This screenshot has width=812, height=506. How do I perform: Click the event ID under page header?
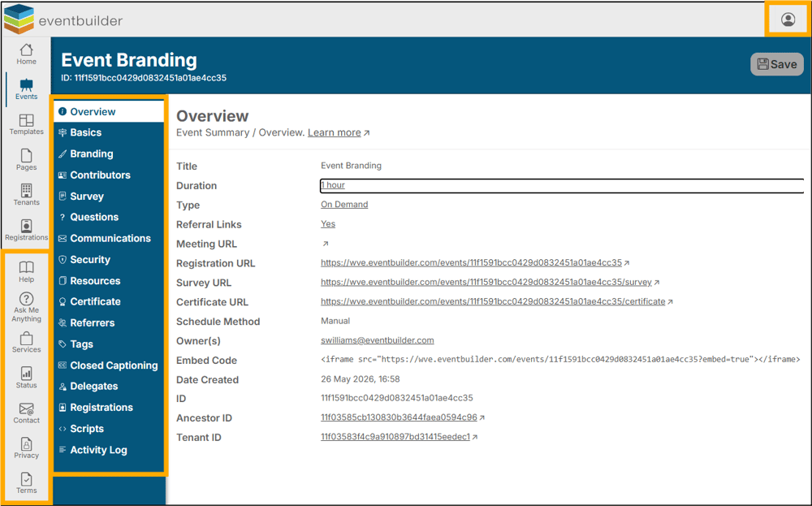[x=144, y=78]
